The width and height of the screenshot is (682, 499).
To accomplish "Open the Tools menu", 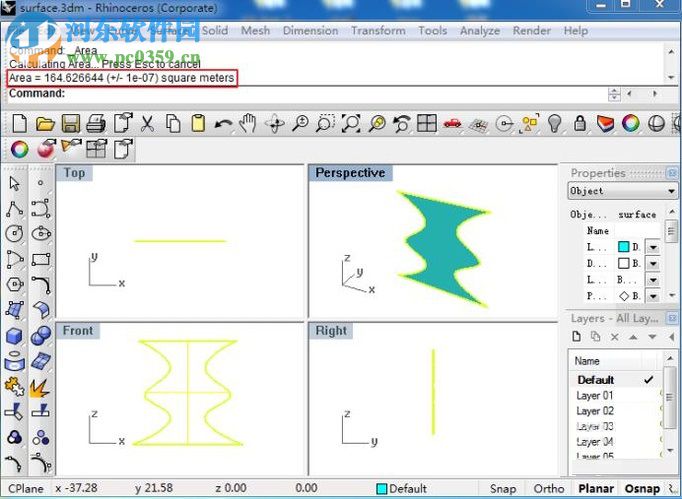I will point(432,30).
